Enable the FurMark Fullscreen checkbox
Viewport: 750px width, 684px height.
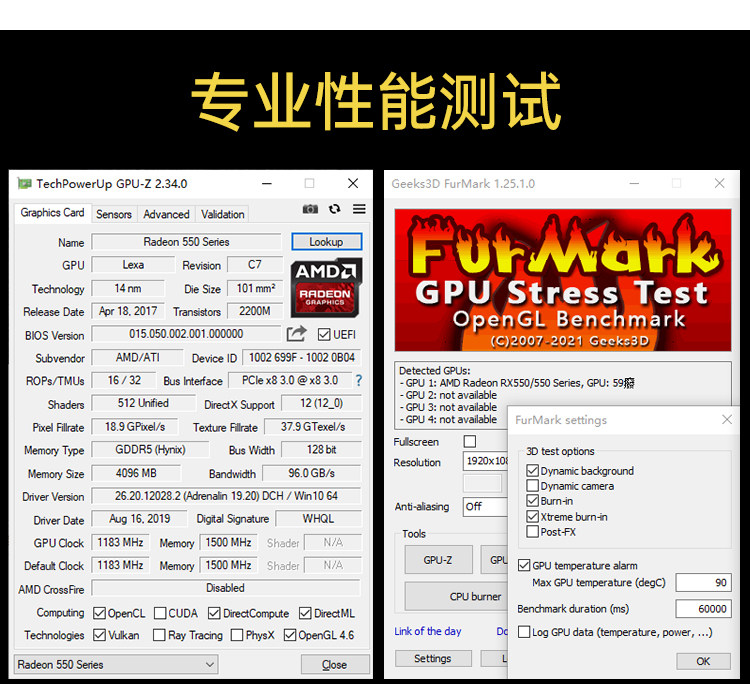(470, 441)
